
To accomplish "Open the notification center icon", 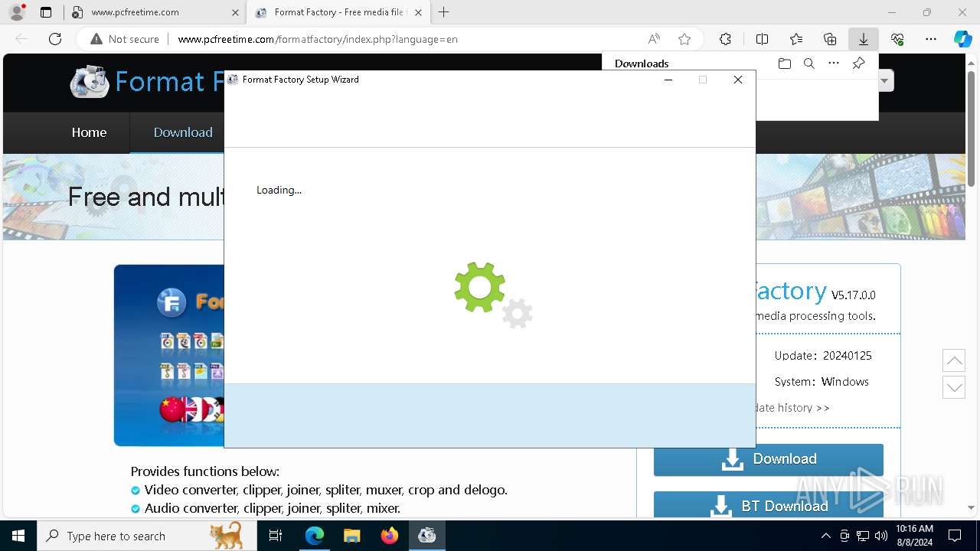I will pos(955,536).
